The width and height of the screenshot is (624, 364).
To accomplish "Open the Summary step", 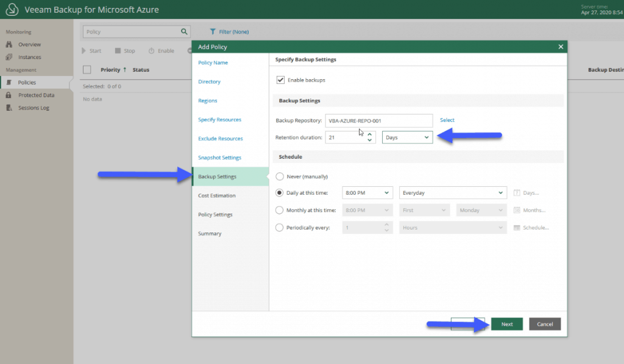I will (x=210, y=234).
